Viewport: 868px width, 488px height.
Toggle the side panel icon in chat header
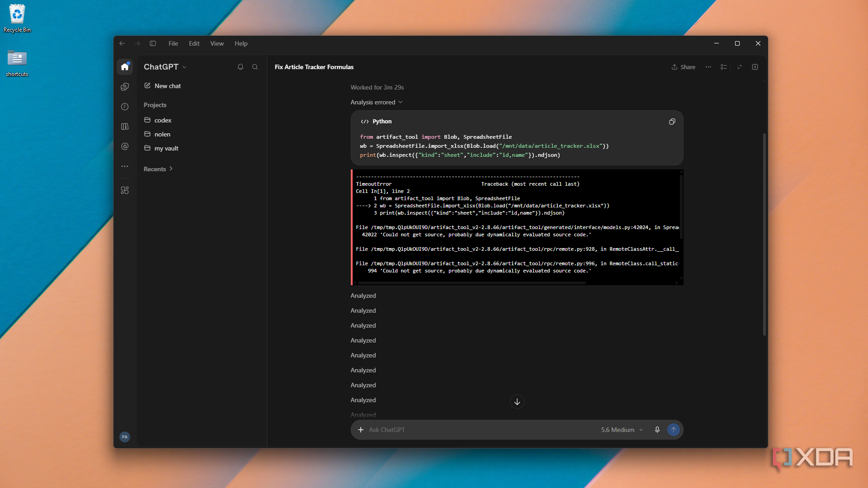pos(755,67)
